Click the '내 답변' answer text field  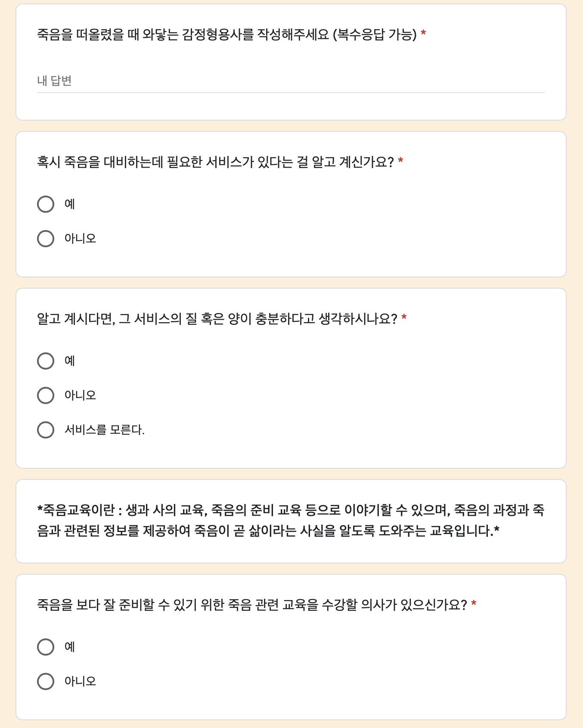click(291, 81)
